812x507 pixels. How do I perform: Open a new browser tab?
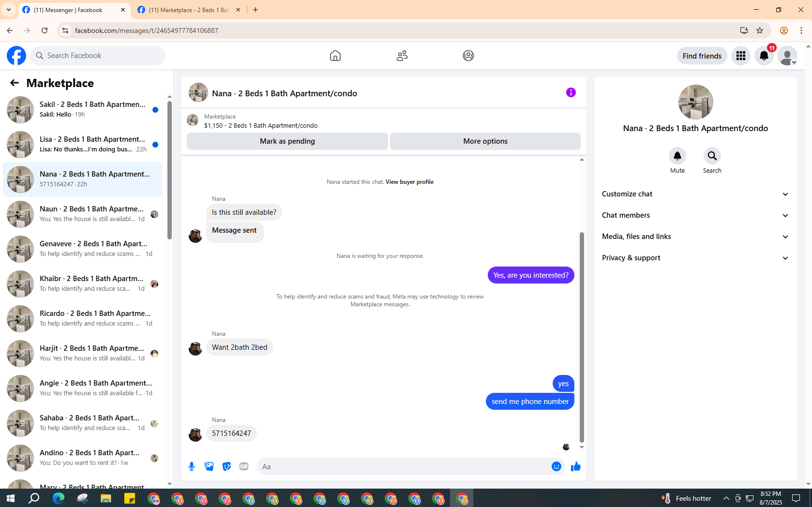[x=256, y=10]
